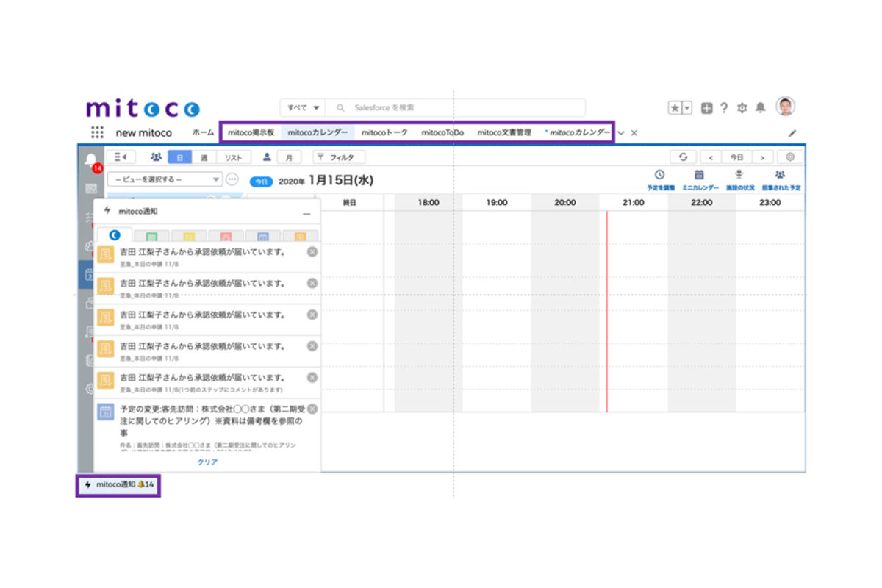Open the すべて search scope dropdown
882x588 pixels.
[304, 108]
